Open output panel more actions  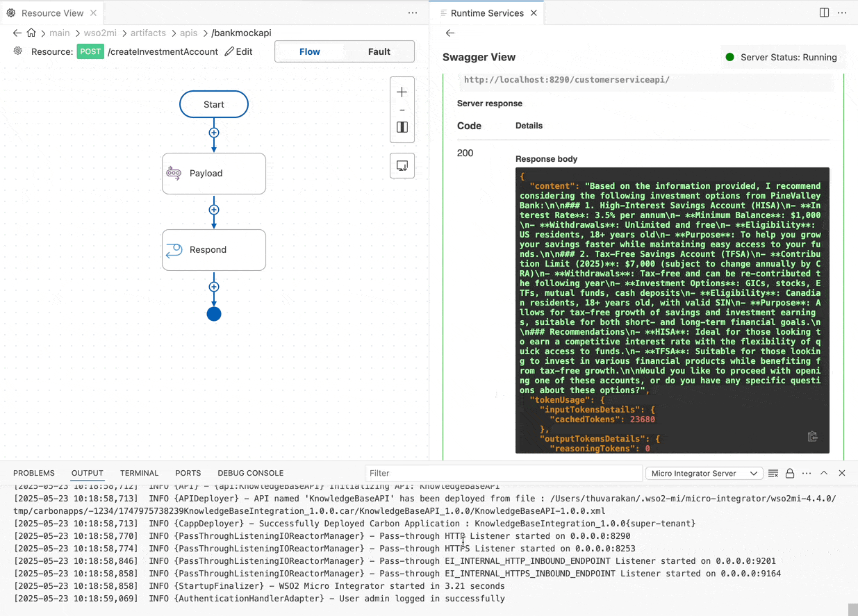pos(807,474)
